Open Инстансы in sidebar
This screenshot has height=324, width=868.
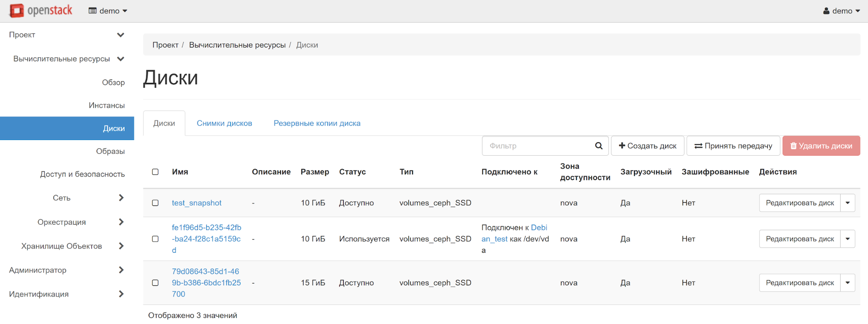107,105
